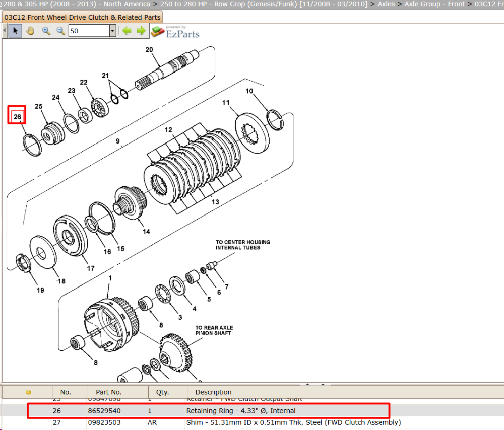This screenshot has width=504, height=430.
Task: Go to next illustration with green right arrow
Action: [141, 31]
